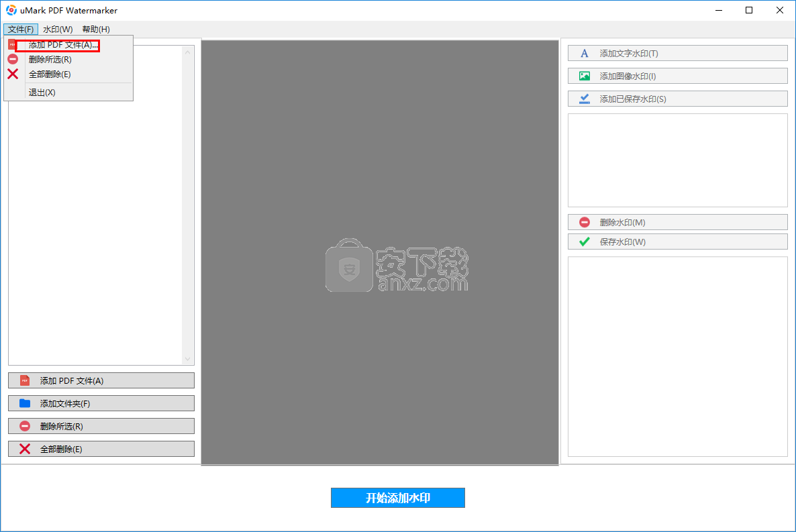Click the empty watermark list box on the right
796x532 pixels.
(678, 160)
